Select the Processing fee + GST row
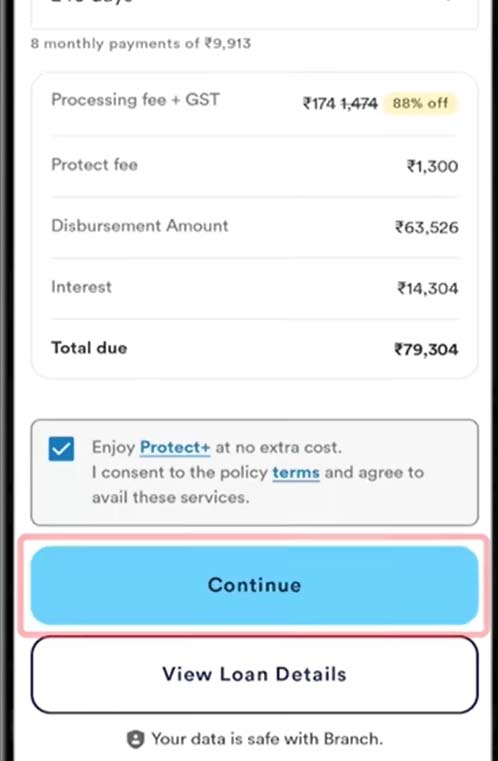This screenshot has height=761, width=498. [x=254, y=102]
